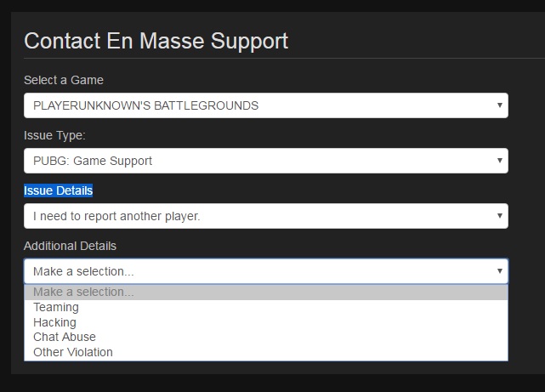Open the PUBG: Game Support dropdown
Image resolution: width=545 pixels, height=392 pixels.
click(255, 161)
